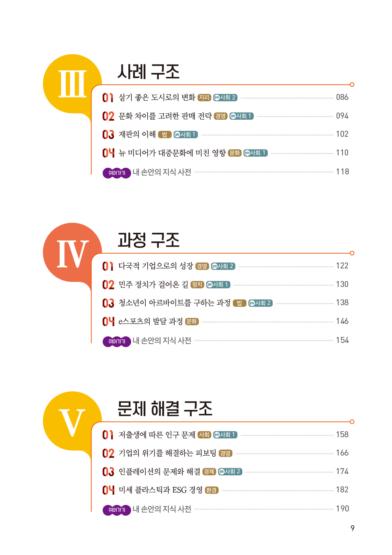Click the 쉬어가기 badge under 사례 구조
Image resolution: width=392 pixels, height=555 pixels.
click(116, 173)
